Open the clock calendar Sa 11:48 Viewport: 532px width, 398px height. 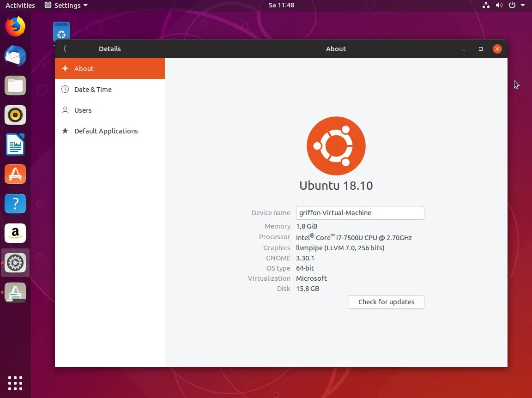pyautogui.click(x=281, y=5)
